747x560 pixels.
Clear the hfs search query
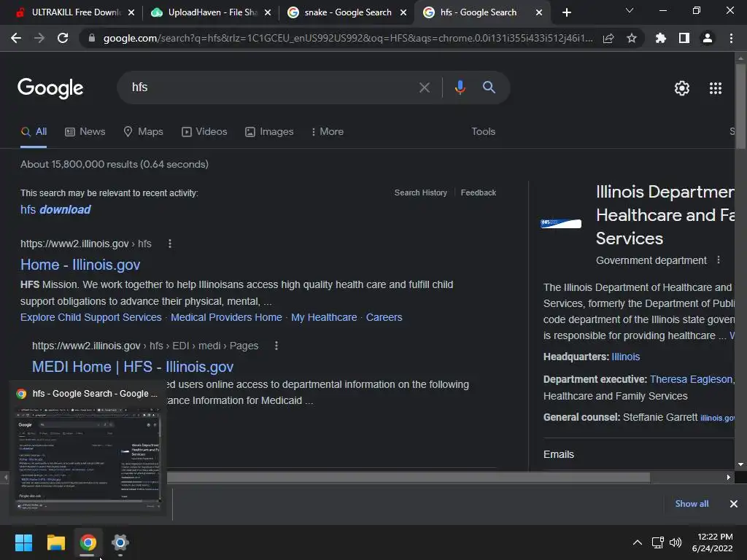tap(425, 87)
